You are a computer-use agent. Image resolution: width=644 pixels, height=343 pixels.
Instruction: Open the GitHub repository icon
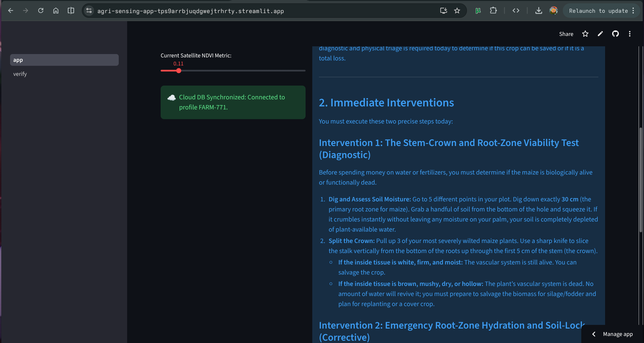tap(615, 34)
